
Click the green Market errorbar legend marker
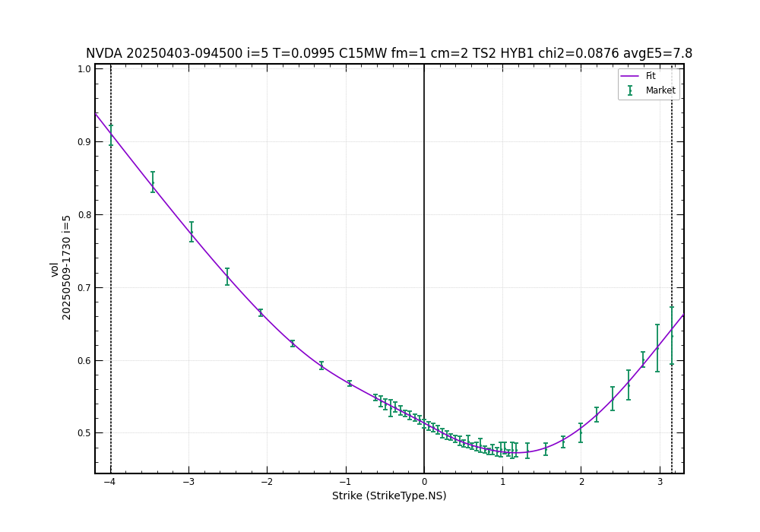pyautogui.click(x=630, y=90)
